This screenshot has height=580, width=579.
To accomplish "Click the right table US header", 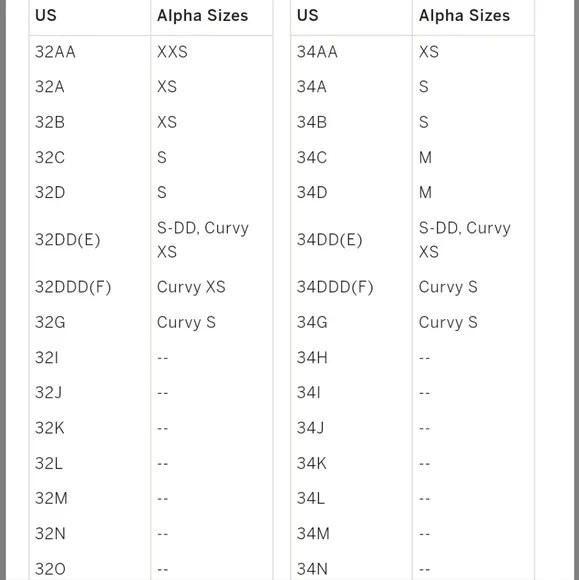I will [307, 16].
